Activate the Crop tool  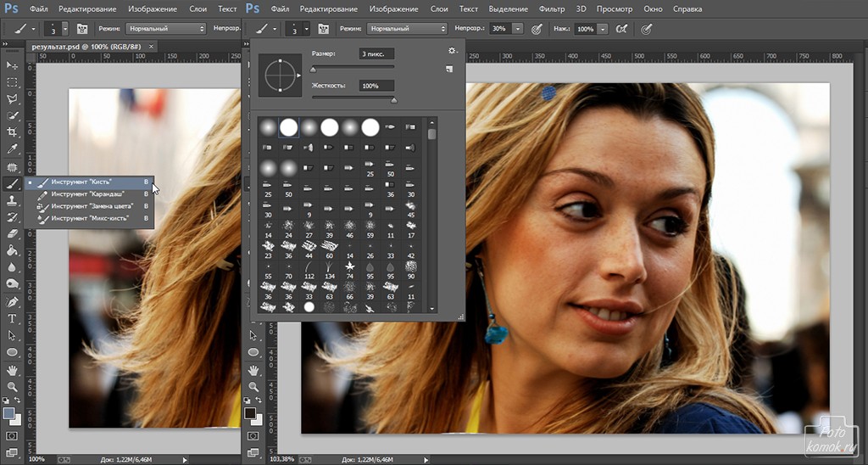pos(13,132)
